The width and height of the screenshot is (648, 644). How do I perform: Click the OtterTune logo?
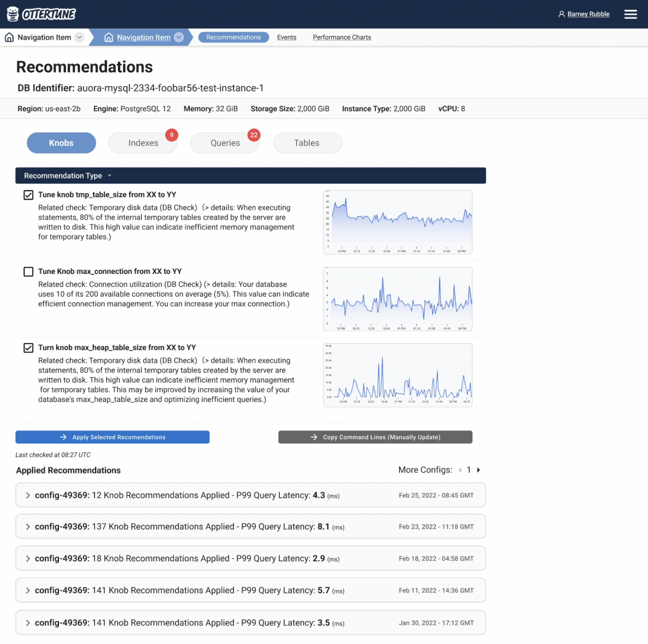point(41,14)
